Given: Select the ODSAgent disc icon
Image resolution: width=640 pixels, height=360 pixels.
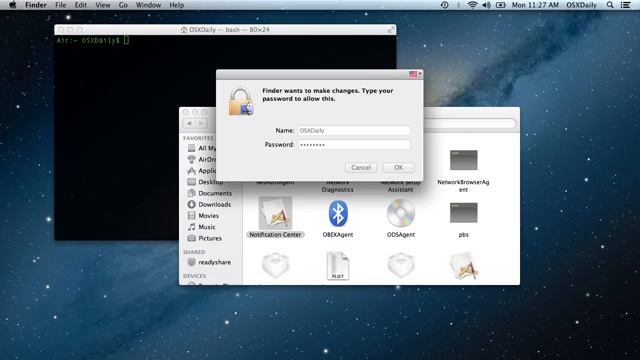Looking at the screenshot, I should 401,213.
